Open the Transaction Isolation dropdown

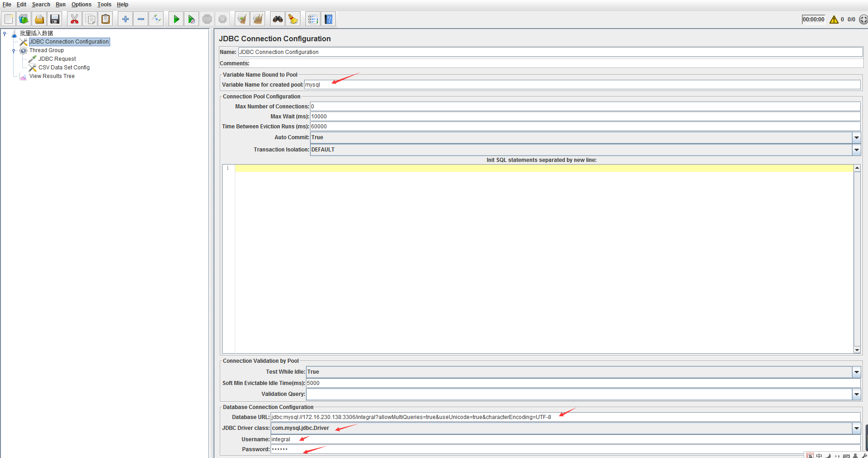(x=856, y=150)
